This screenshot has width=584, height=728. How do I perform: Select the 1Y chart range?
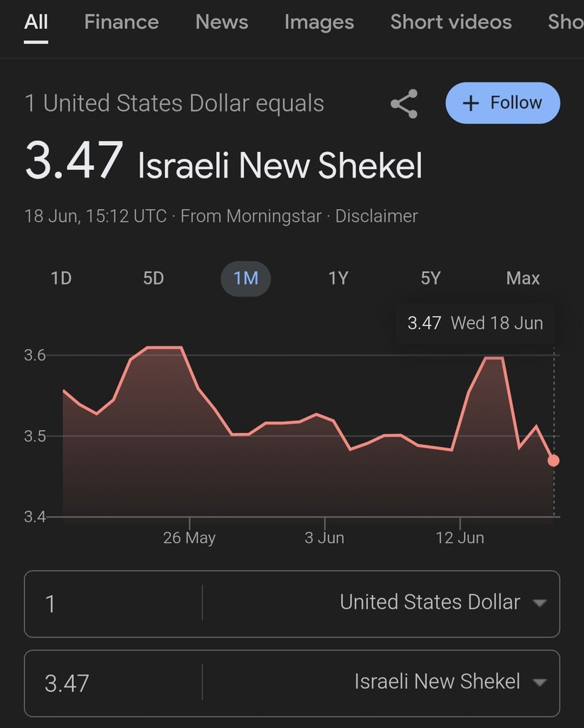(x=338, y=279)
